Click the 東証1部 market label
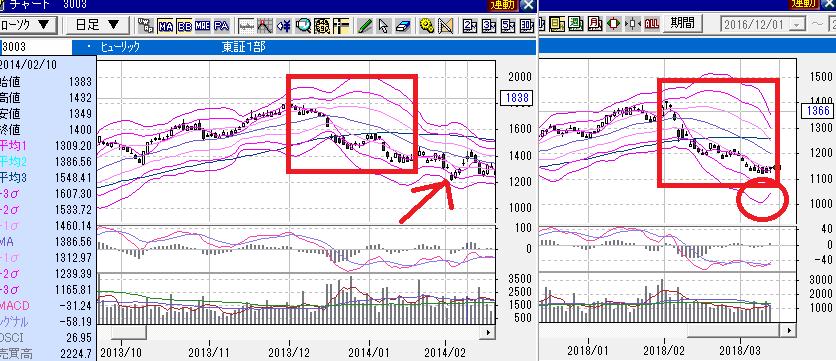 click(244, 47)
